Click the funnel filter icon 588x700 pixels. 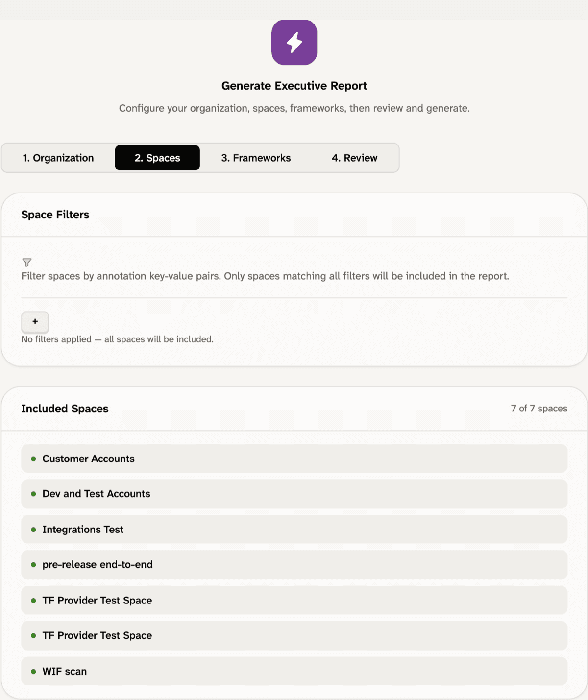(x=27, y=263)
